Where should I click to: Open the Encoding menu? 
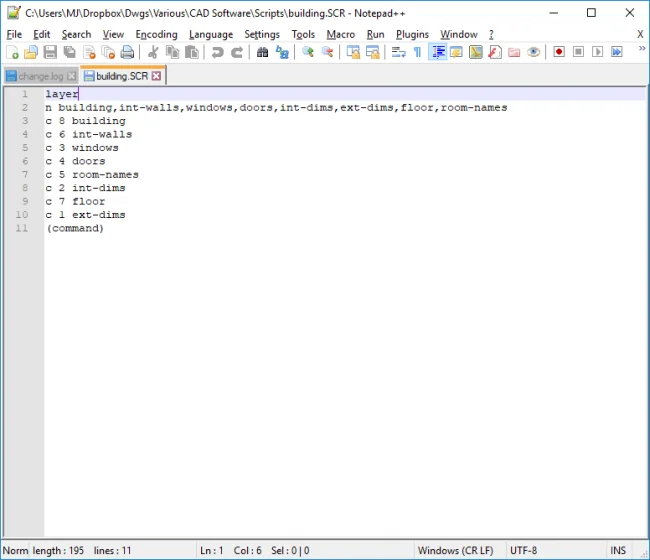(156, 34)
